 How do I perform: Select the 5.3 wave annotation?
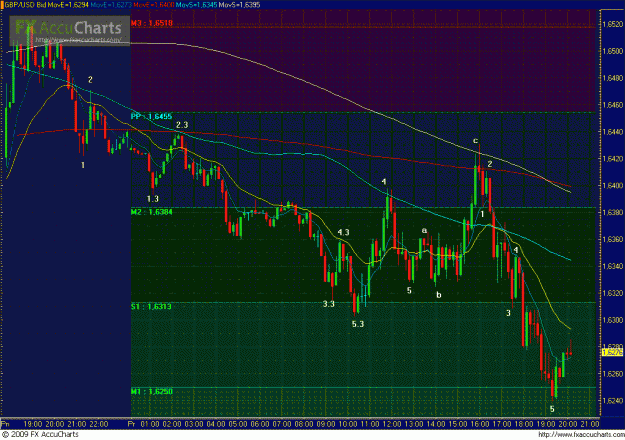coord(358,324)
